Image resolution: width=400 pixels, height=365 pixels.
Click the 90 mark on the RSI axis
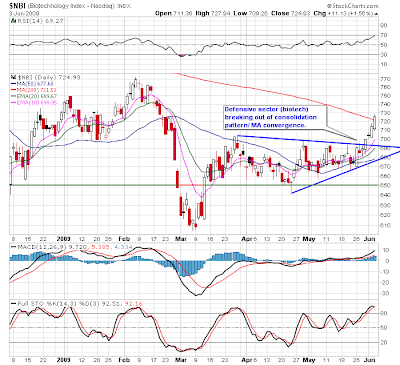[384, 26]
